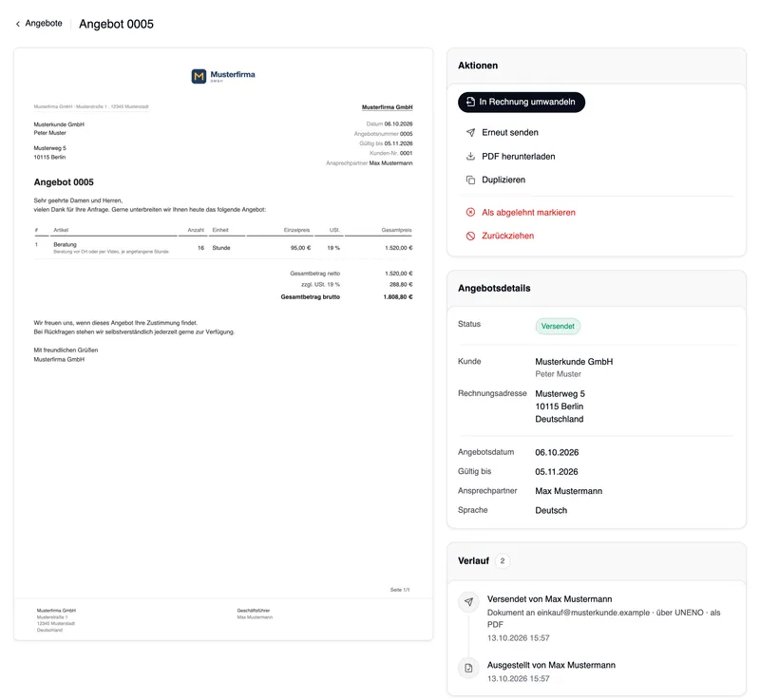Click Gültig bis value 05.11.2026
The height and width of the screenshot is (700, 760).
(x=557, y=472)
